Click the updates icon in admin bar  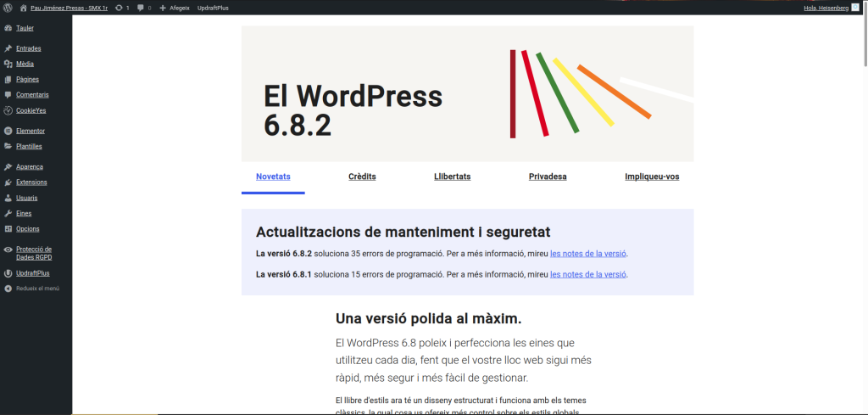(x=118, y=7)
